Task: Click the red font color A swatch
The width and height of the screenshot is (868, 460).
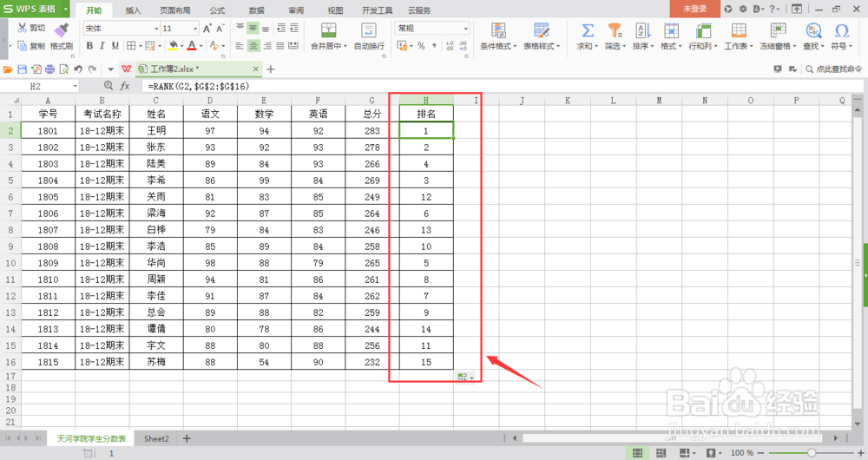Action: point(192,46)
